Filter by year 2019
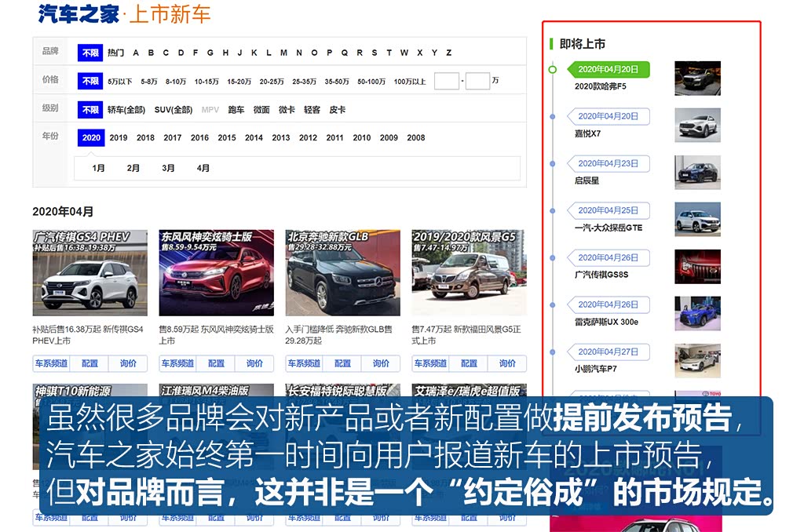This screenshot has height=532, width=804. (x=119, y=137)
